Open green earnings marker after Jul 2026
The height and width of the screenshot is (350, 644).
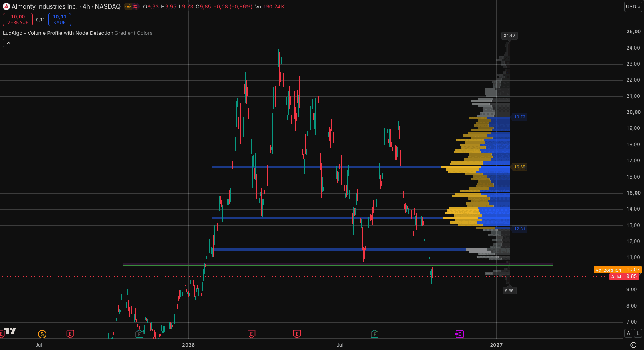375,334
